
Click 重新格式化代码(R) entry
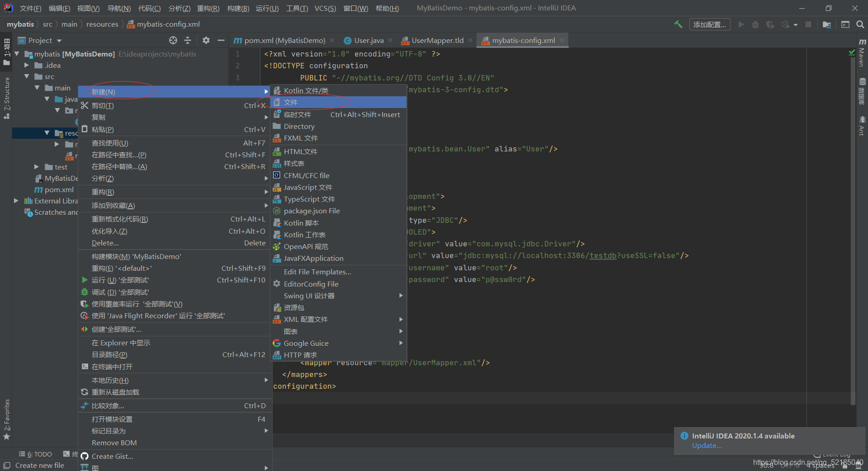tap(174, 219)
